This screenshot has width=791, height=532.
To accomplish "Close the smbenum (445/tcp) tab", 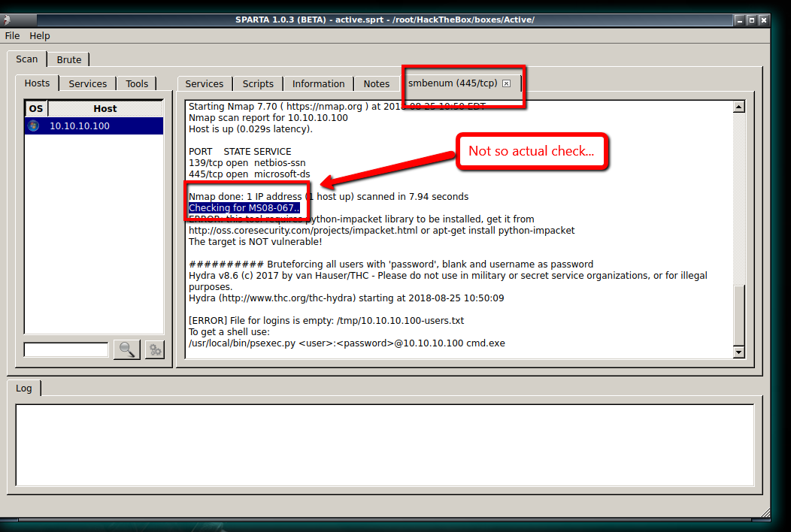I will 506,83.
